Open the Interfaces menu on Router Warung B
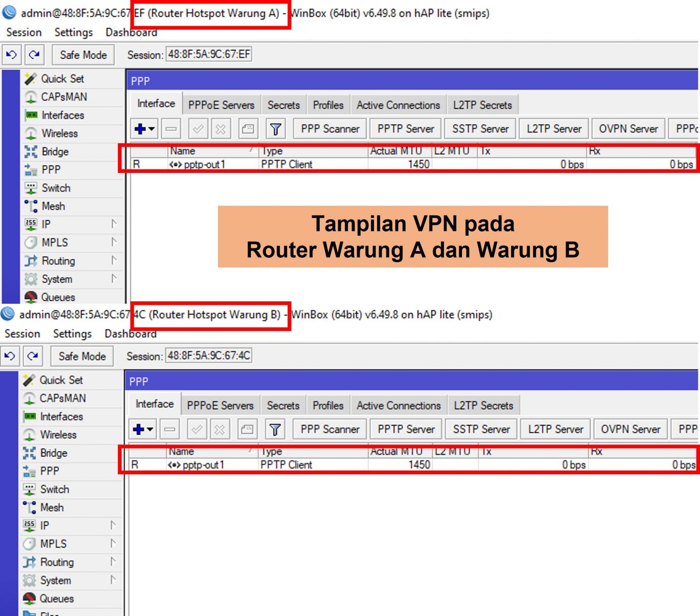Image resolution: width=700 pixels, height=616 pixels. point(62,417)
